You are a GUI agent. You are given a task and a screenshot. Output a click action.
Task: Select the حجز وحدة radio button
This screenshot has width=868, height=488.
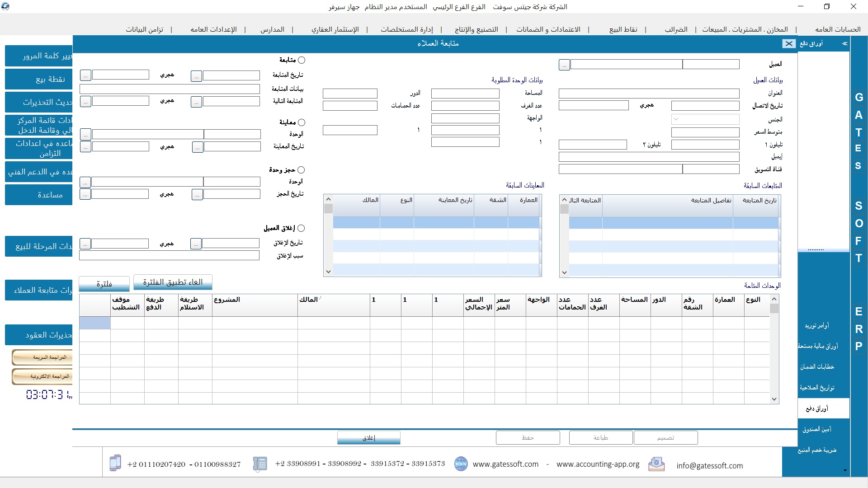point(301,170)
